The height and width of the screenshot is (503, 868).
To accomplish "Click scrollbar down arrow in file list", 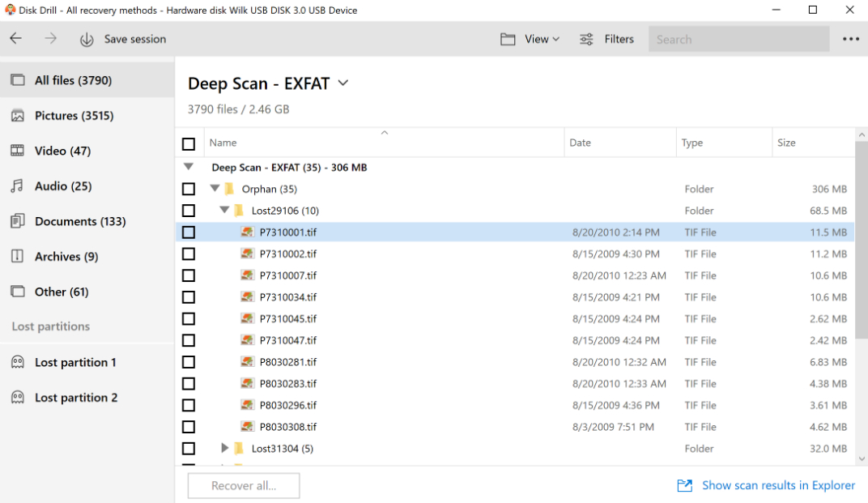I will tap(862, 458).
